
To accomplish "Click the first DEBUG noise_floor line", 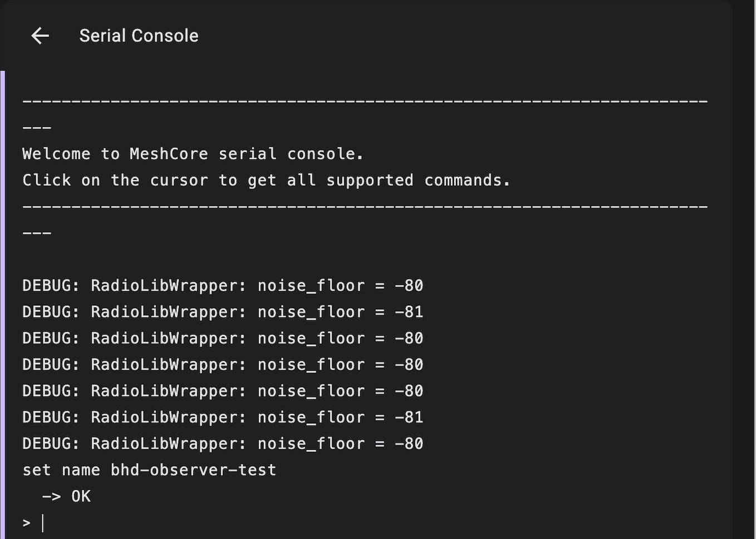I will [223, 286].
